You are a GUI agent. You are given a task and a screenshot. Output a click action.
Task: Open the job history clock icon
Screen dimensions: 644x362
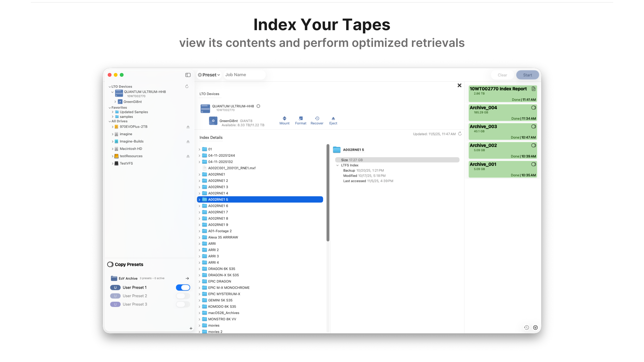tap(526, 328)
